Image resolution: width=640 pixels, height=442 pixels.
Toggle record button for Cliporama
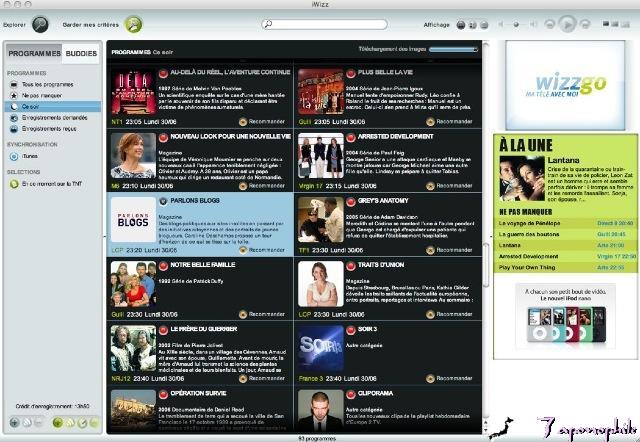point(351,394)
